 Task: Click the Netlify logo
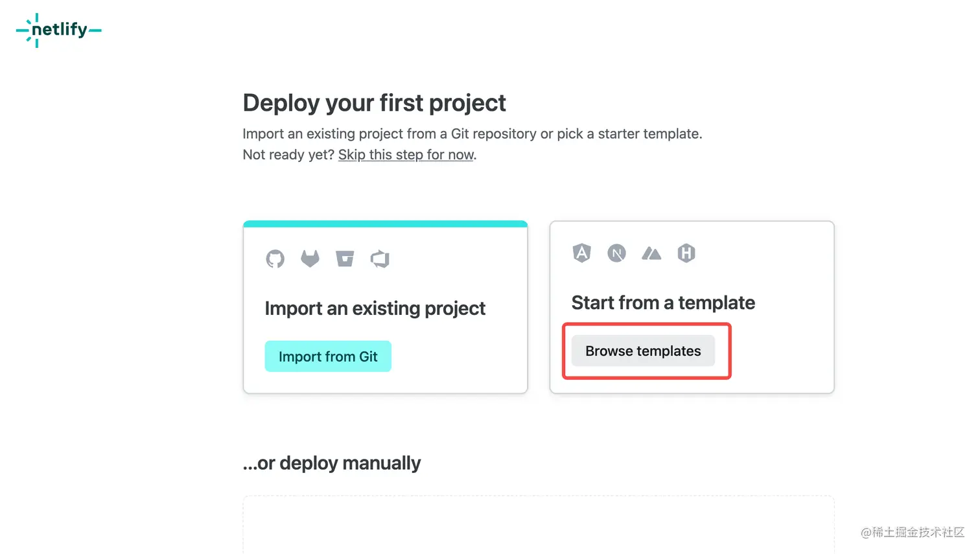click(59, 30)
